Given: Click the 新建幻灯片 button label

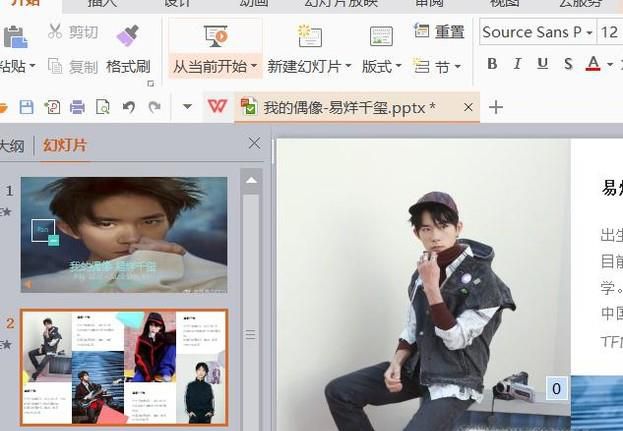Looking at the screenshot, I should [304, 66].
